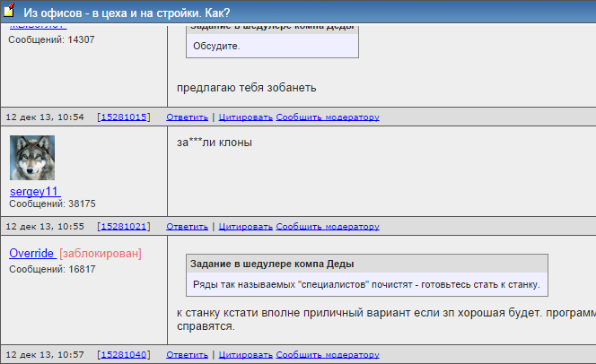Image resolution: width=596 pixels, height=364 pixels.
Task: Click Цитировать in the 10:57 post bar
Action: click(245, 355)
